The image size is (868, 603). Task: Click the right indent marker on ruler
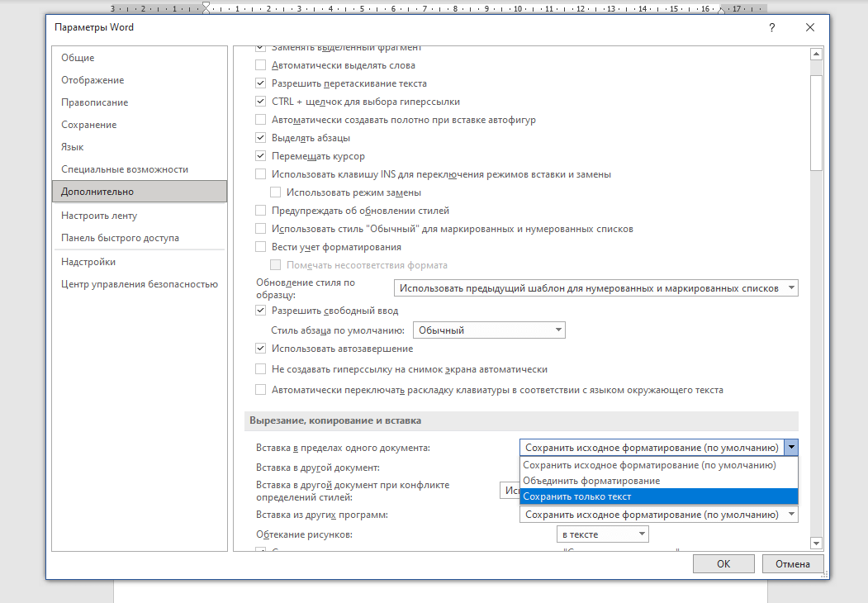[x=721, y=10]
